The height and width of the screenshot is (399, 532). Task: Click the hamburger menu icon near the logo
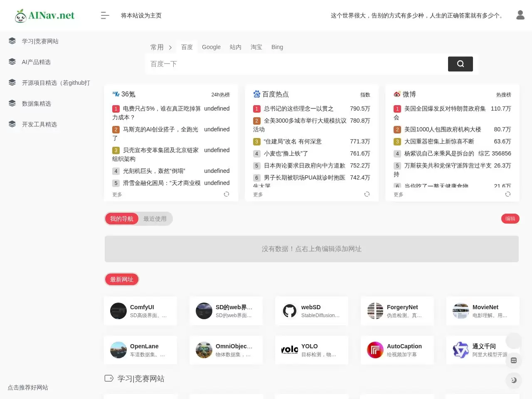105,15
